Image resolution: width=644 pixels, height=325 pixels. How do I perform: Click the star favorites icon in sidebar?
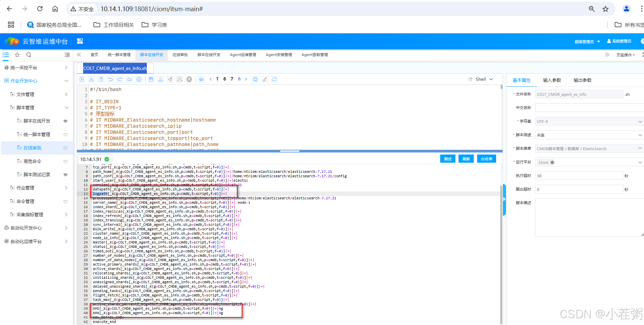(x=17, y=55)
